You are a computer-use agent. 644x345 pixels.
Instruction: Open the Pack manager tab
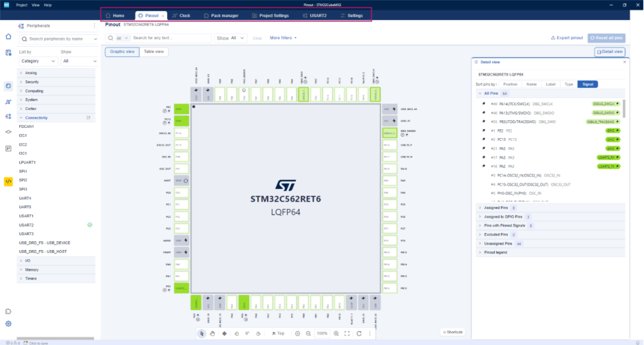(x=221, y=16)
